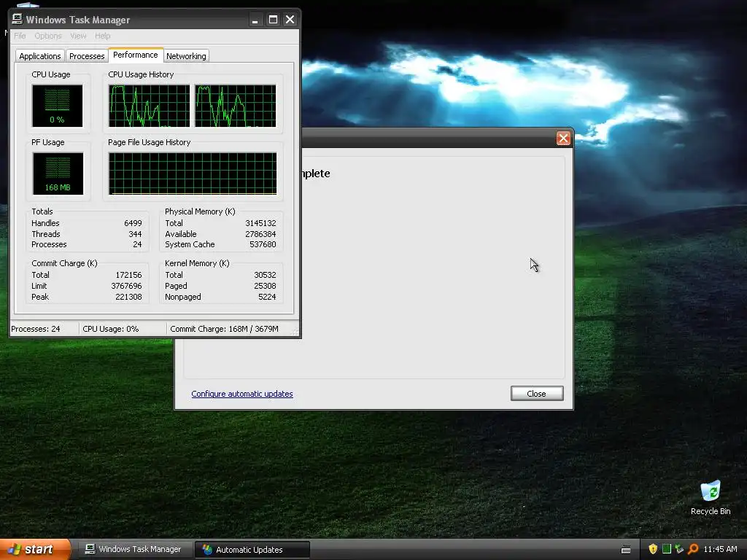Open the File menu in Task Manager

pyautogui.click(x=20, y=36)
